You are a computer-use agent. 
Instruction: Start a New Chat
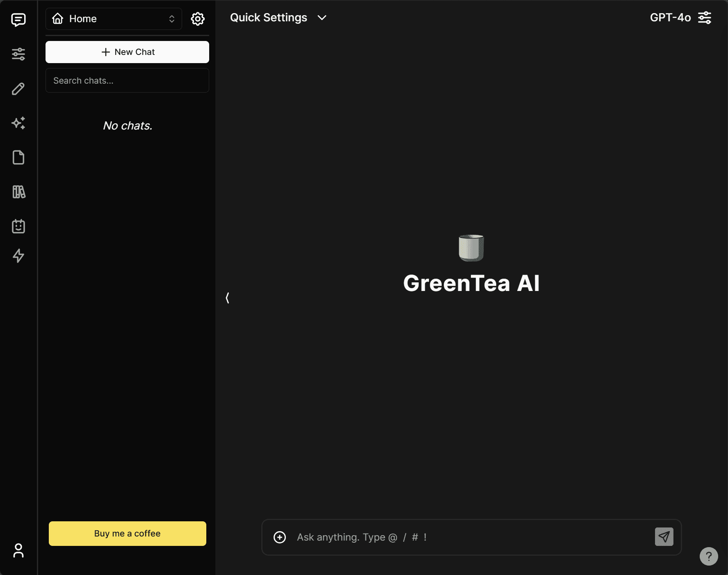[x=127, y=52]
